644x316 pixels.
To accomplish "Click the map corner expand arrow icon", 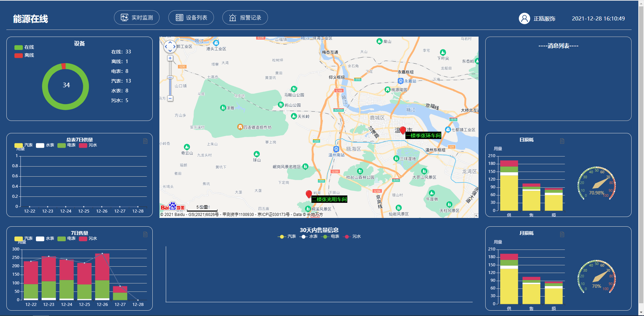I will 476,216.
